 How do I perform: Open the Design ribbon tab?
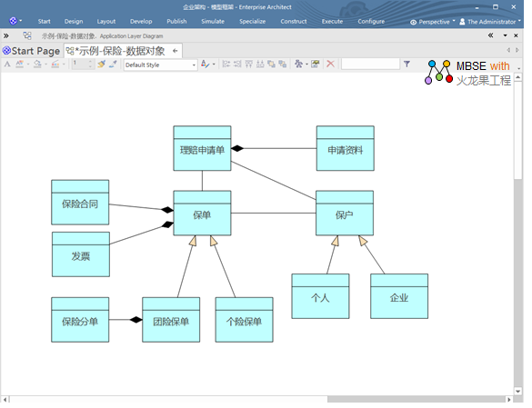pos(74,22)
